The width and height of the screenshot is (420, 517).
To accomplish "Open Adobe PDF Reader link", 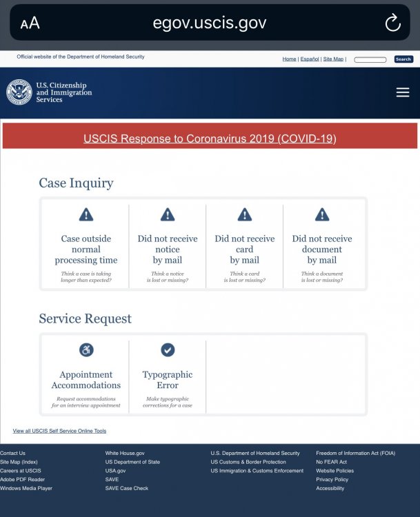I will [x=23, y=479].
